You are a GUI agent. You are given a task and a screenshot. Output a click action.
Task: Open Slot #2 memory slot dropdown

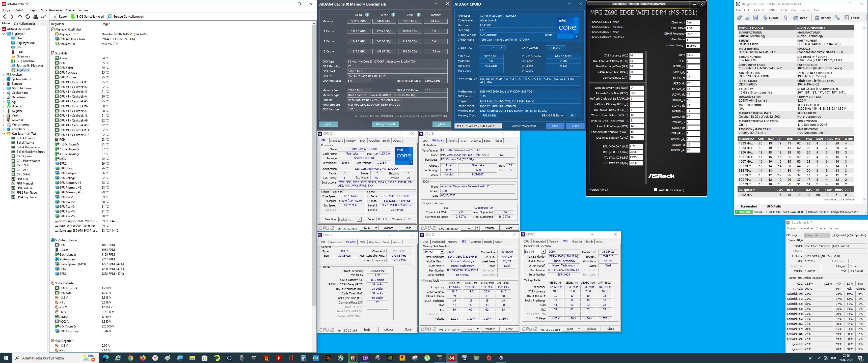coord(434,252)
